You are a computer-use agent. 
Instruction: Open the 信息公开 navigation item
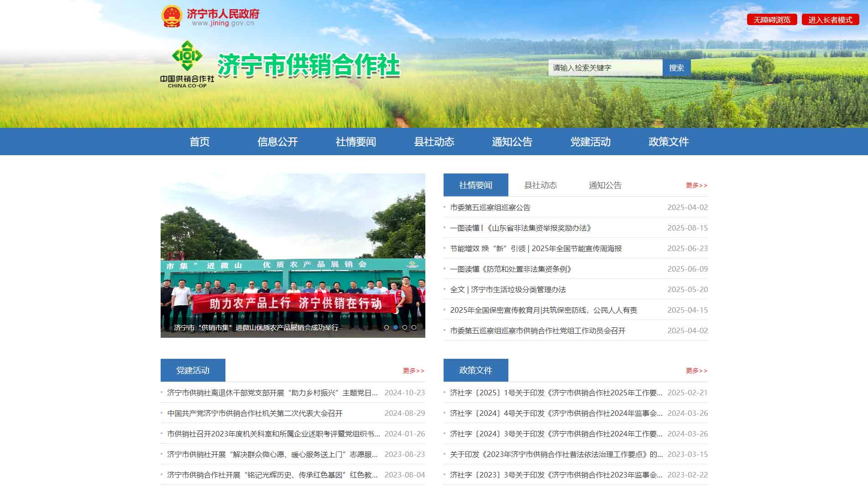[277, 142]
